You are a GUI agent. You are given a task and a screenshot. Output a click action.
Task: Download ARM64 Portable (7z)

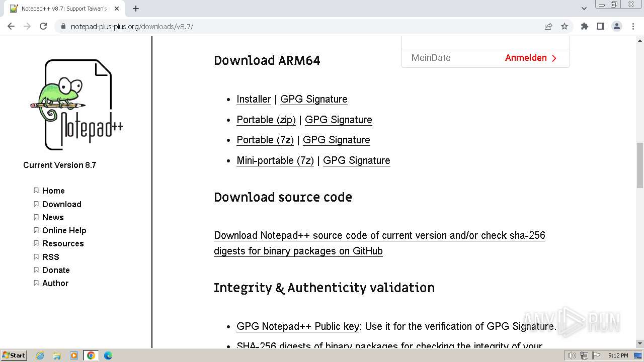pos(265,140)
